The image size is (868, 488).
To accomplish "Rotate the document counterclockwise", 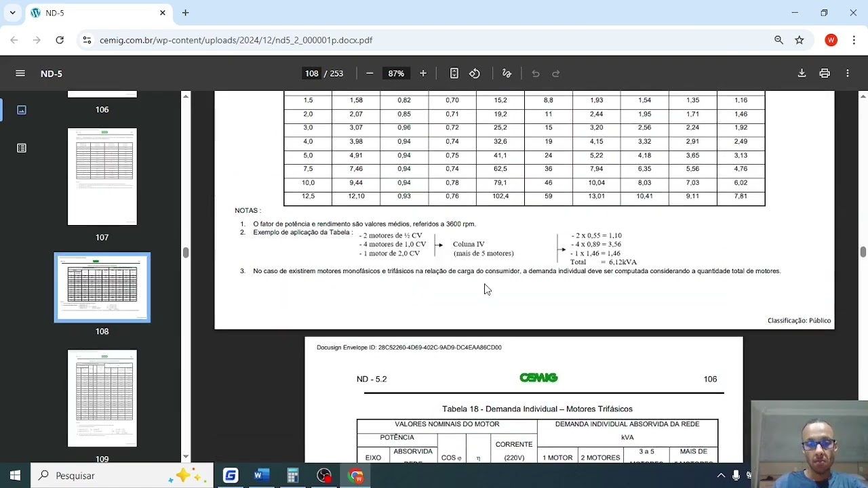I will point(475,73).
